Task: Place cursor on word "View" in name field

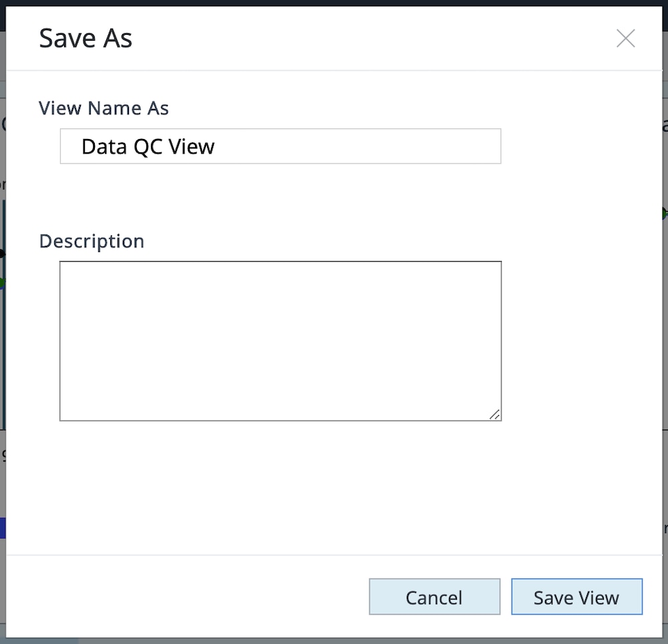Action: (x=193, y=147)
